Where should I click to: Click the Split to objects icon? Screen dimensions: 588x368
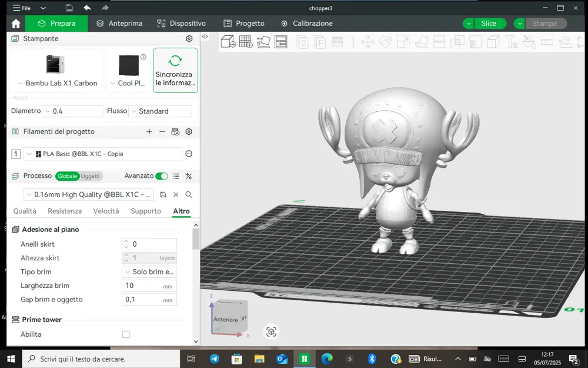pos(302,42)
